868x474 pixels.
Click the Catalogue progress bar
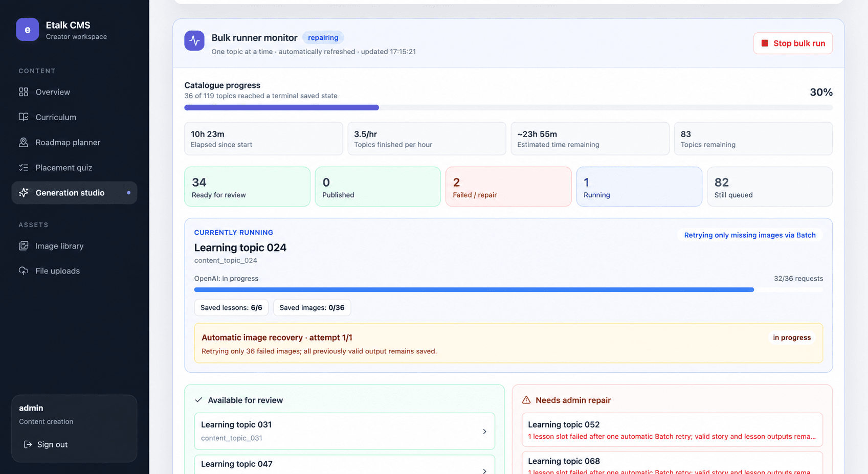tap(508, 107)
